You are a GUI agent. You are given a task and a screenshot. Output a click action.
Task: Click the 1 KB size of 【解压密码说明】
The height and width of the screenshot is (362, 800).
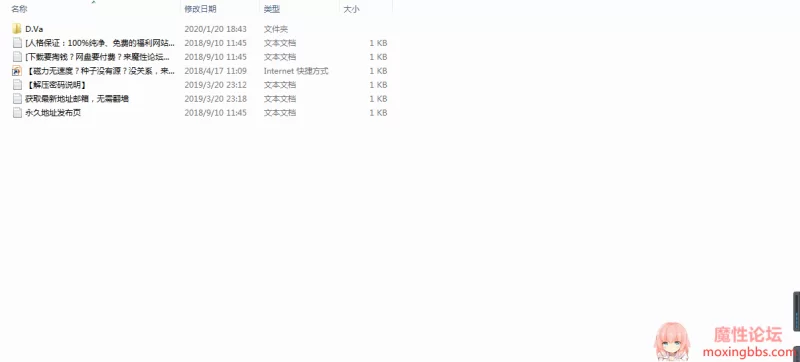378,85
